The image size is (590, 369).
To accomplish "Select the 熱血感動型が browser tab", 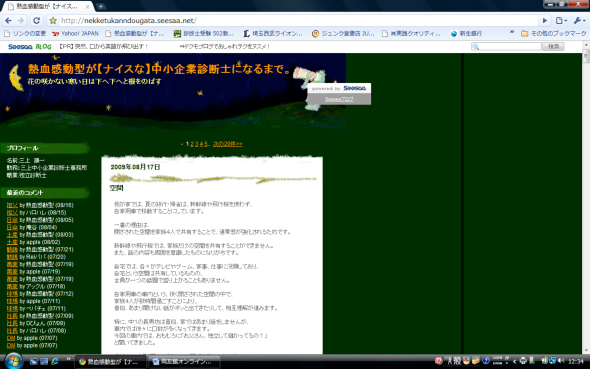I will [47, 6].
